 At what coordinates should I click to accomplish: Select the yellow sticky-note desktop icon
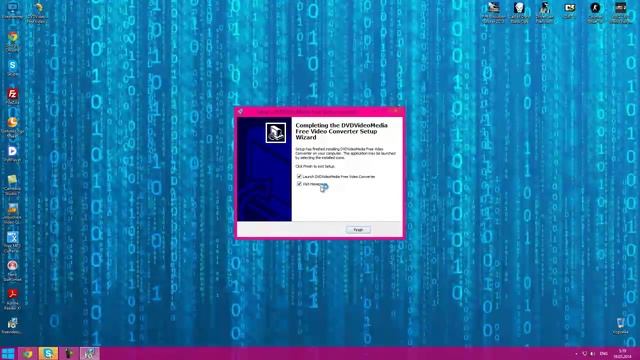click(x=12, y=184)
